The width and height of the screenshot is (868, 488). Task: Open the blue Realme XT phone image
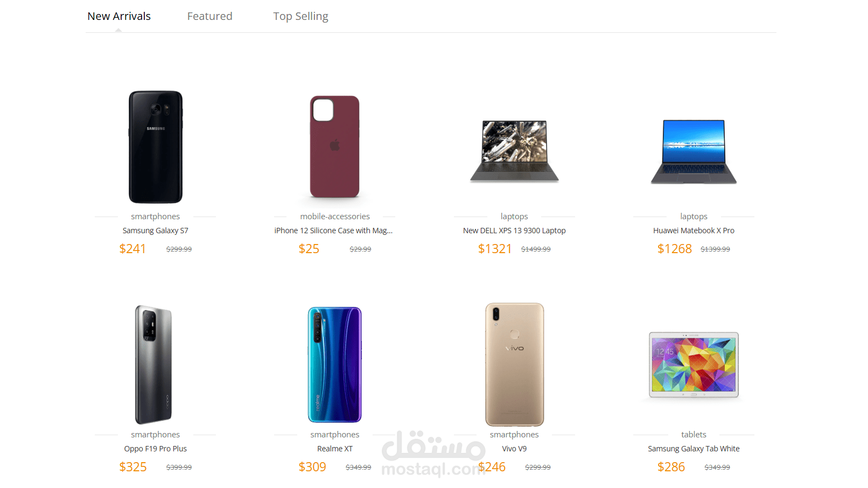(x=334, y=365)
